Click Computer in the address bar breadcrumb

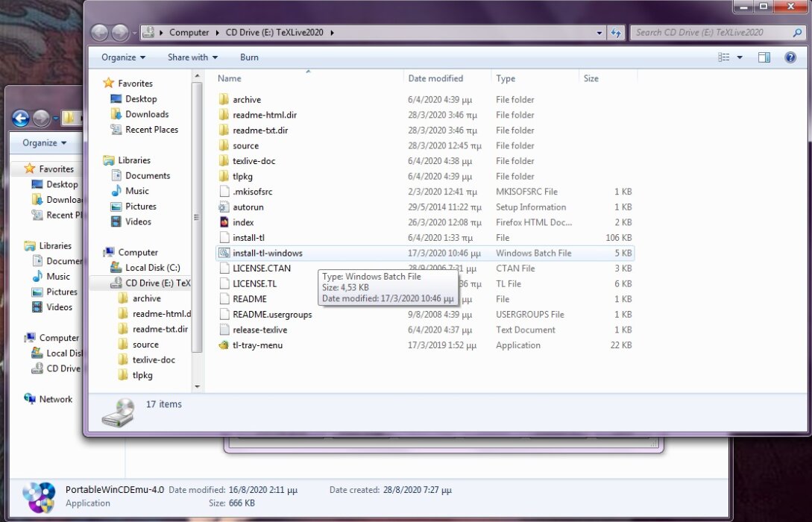click(x=189, y=33)
